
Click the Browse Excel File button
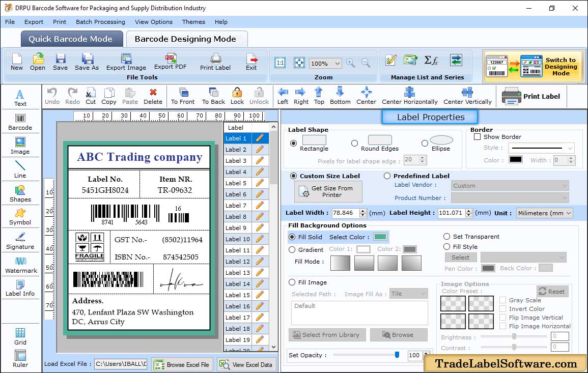(182, 364)
